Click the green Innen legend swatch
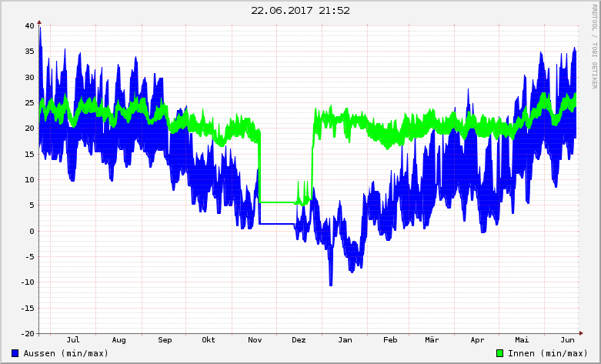This screenshot has width=601, height=364. pos(500,353)
